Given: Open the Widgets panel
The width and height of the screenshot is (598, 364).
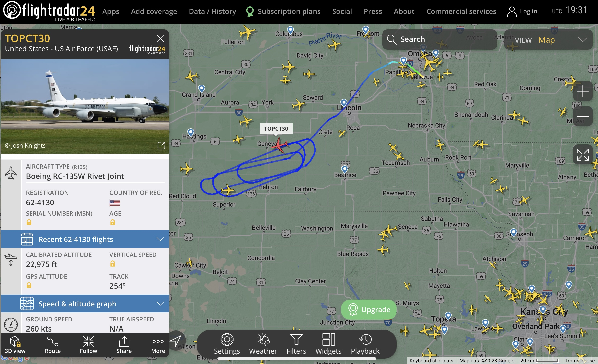Looking at the screenshot, I should click(x=328, y=344).
